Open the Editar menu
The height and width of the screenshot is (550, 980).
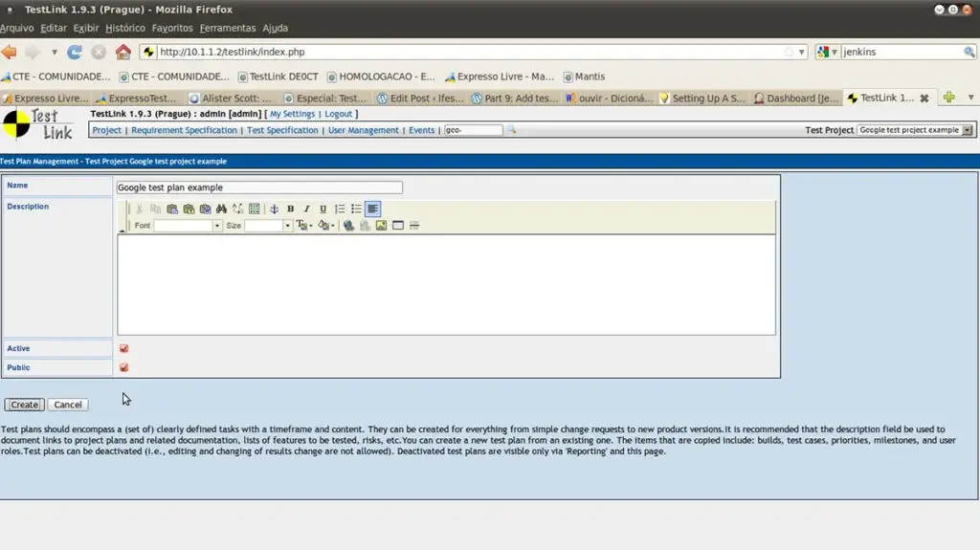coord(54,28)
